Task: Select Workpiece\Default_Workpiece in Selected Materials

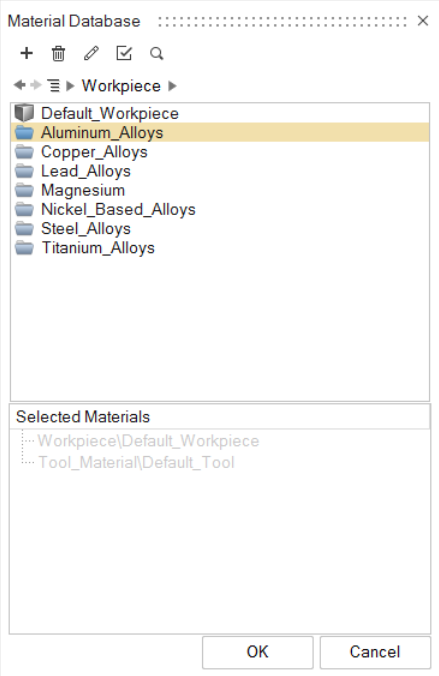Action: click(148, 441)
